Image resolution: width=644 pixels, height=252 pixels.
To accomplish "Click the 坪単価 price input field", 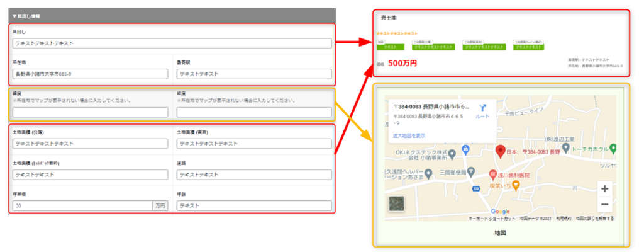I will point(82,205).
